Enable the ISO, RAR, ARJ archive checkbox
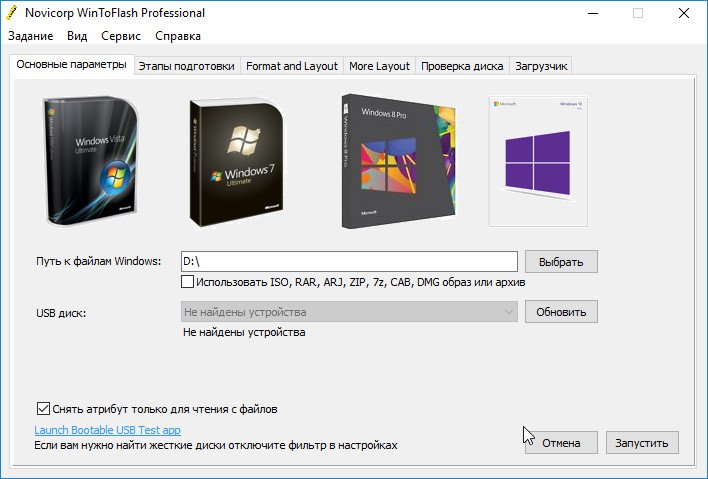708x479 pixels. pyautogui.click(x=188, y=283)
